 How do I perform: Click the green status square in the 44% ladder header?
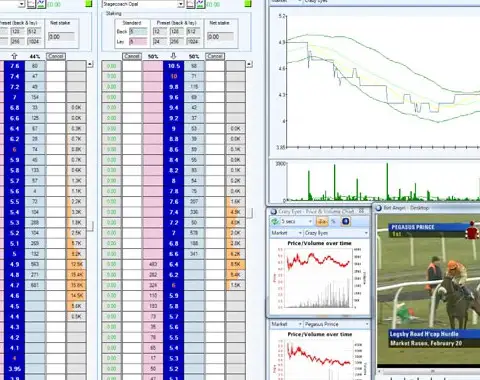89,4
